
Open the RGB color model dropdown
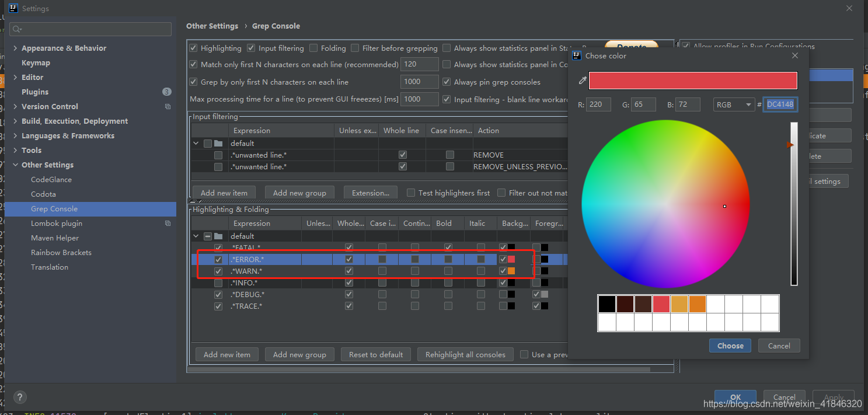[x=734, y=104]
